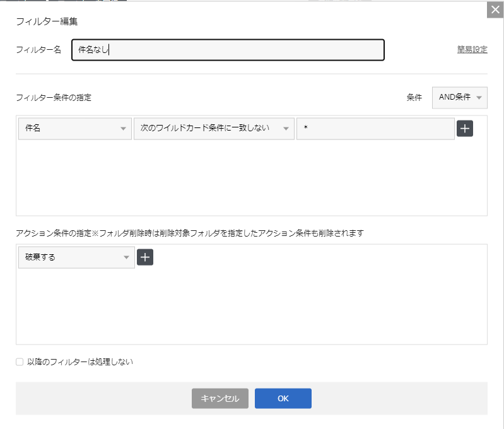Image resolution: width=504 pixels, height=429 pixels.
Task: Click the フィルター編集 dialog title
Action: coord(47,21)
